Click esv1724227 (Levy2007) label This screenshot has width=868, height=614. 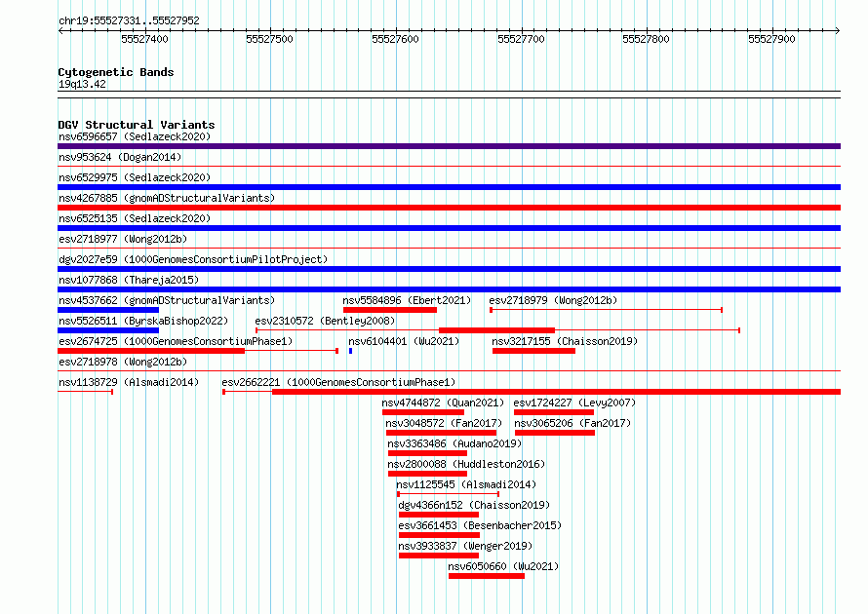[574, 403]
